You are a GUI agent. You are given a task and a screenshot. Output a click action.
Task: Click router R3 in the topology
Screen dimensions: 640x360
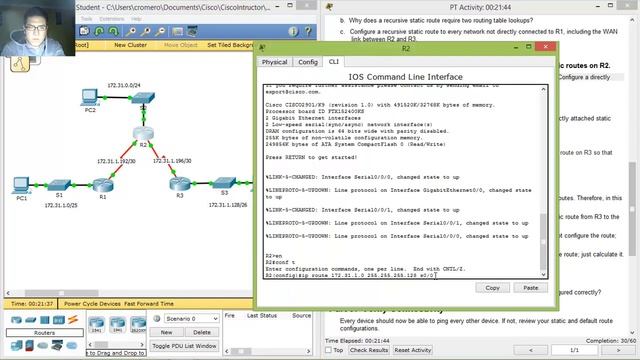pos(180,184)
